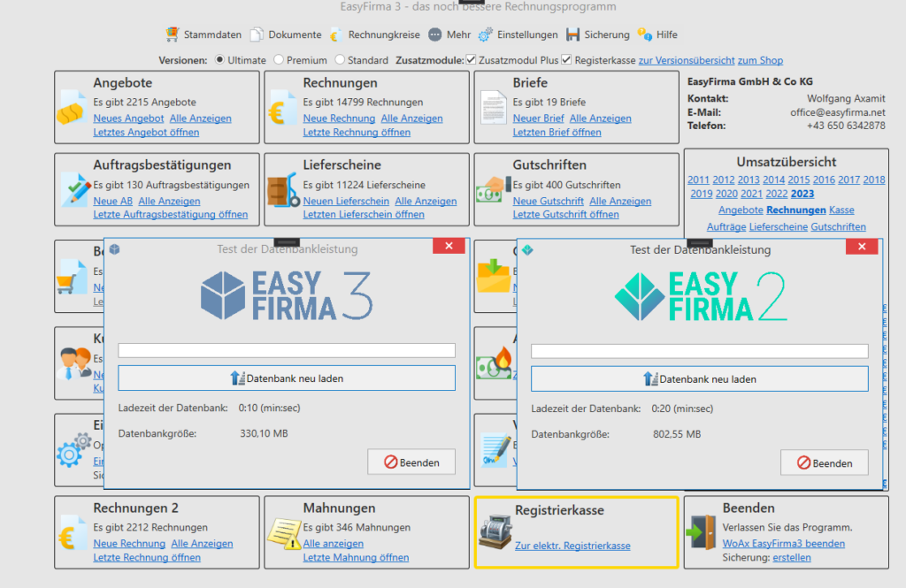Screen dimensions: 906x588
Task: Click the email office@easyfirma.net text
Action: 838,112
